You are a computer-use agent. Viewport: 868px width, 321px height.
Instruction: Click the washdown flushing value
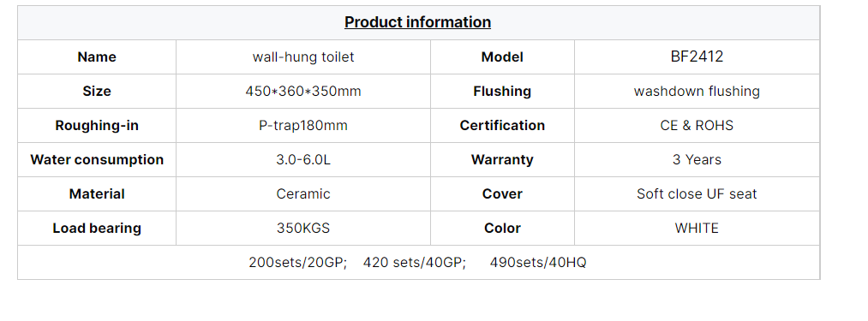pos(697,92)
